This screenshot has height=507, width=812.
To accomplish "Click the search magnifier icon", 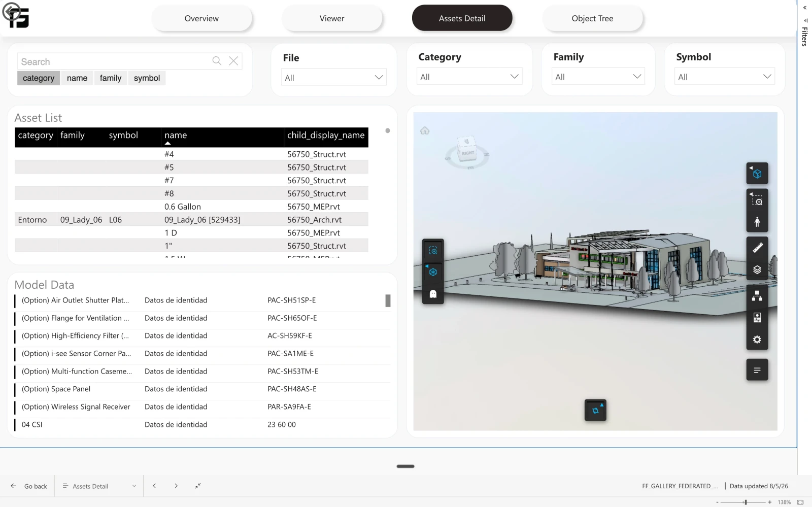I will (x=217, y=61).
